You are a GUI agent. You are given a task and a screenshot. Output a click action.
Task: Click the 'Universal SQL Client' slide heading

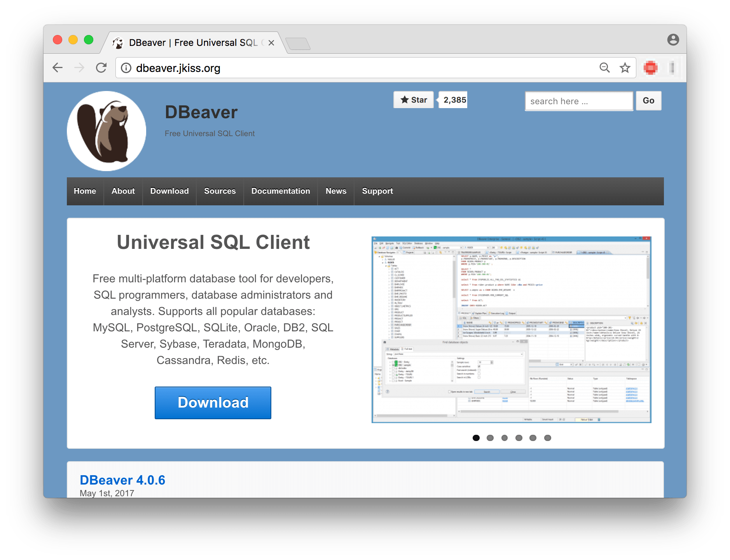tap(213, 242)
